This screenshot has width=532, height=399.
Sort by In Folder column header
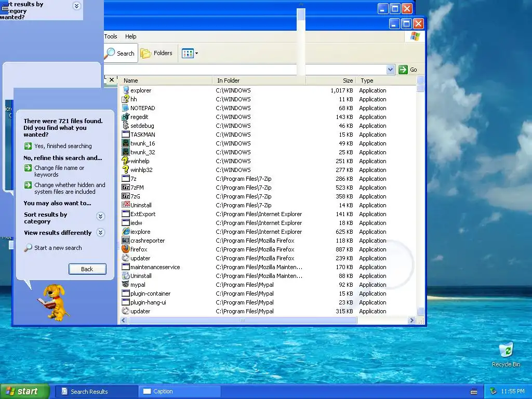259,81
